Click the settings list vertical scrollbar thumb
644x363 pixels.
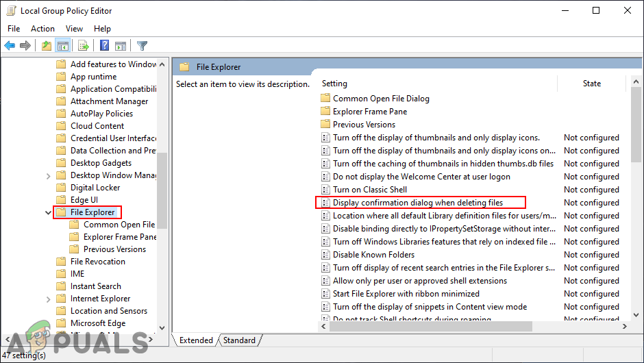636,125
